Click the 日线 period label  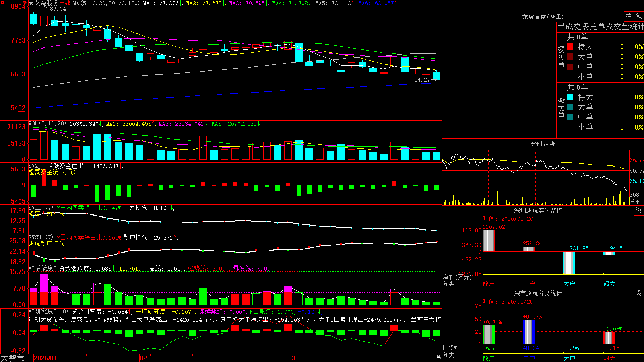pyautogui.click(x=65, y=3)
